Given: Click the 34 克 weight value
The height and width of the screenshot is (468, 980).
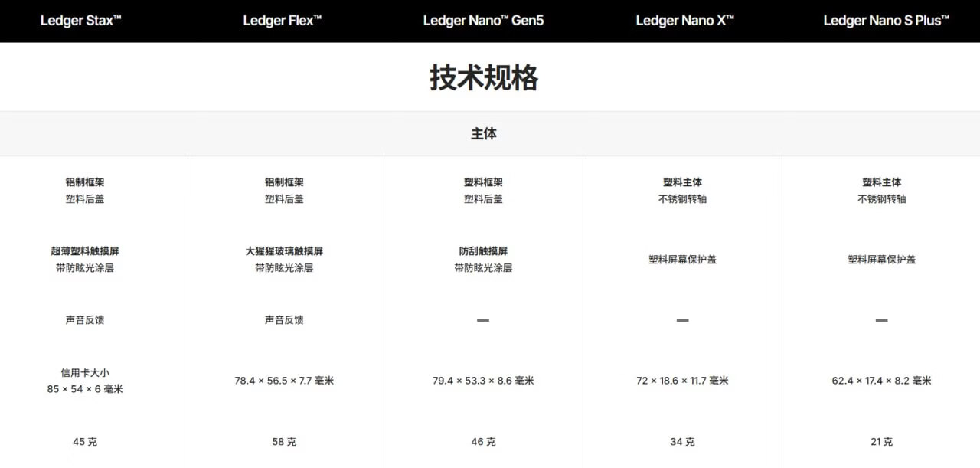Looking at the screenshot, I should coord(682,442).
